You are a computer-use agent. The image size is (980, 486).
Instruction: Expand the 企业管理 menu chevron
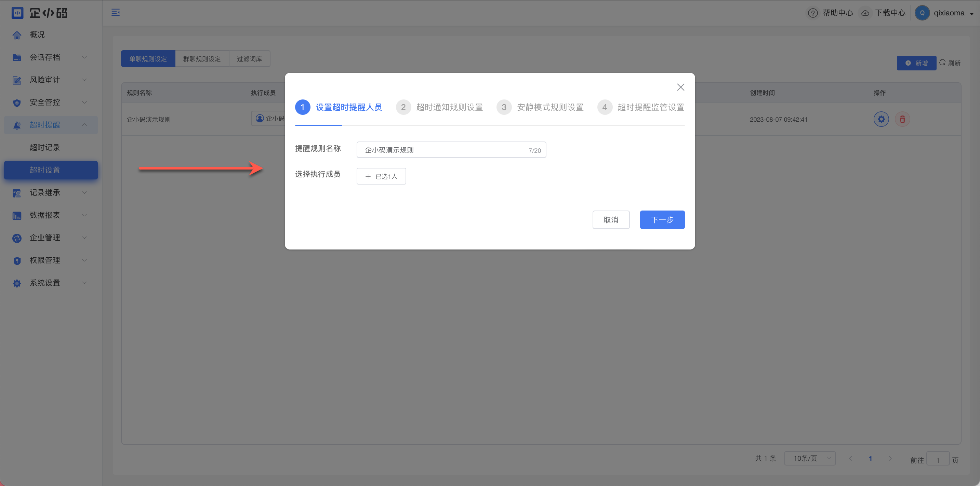pyautogui.click(x=84, y=238)
